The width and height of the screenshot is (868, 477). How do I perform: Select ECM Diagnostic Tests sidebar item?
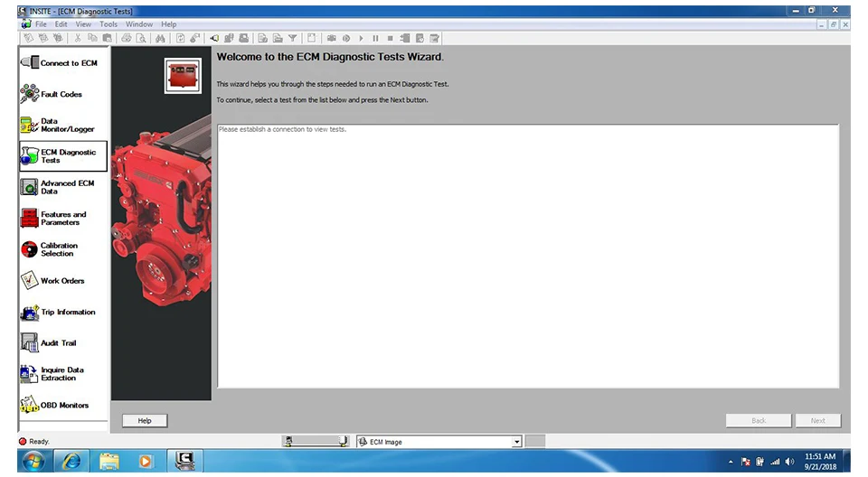tap(63, 156)
